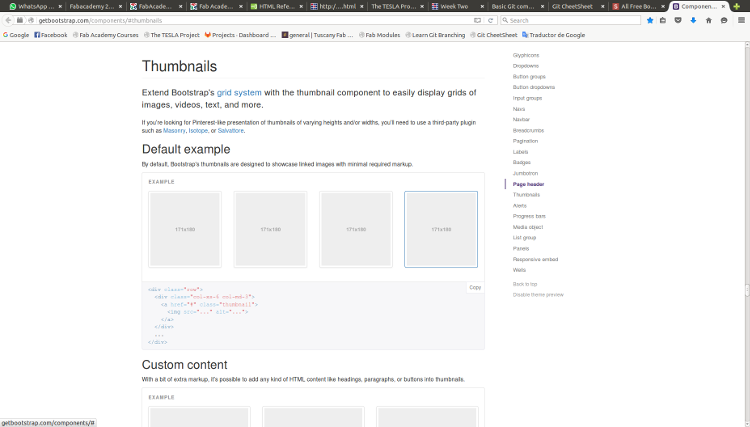Open the downloads arrow panel
Image resolution: width=750 pixels, height=427 pixels.
693,21
